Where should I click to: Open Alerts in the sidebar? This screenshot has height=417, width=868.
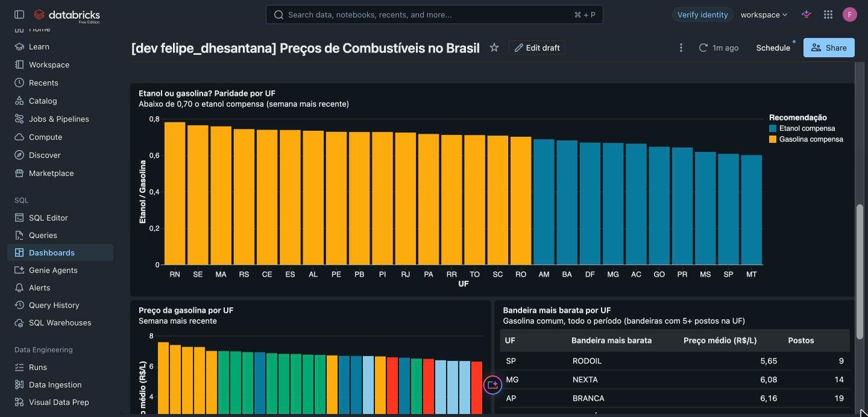pyautogui.click(x=39, y=287)
